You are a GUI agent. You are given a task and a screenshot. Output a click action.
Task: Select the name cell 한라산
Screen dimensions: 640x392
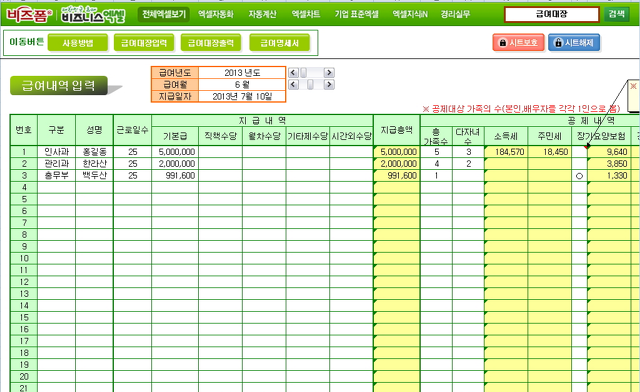pyautogui.click(x=94, y=164)
